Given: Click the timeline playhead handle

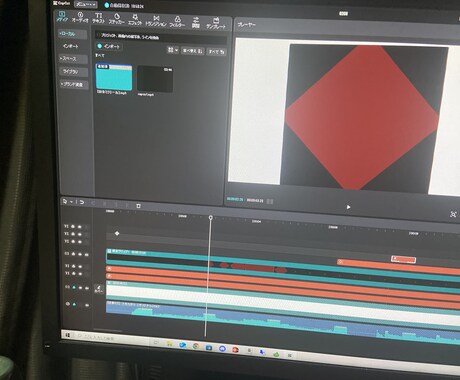Looking at the screenshot, I should coord(211,217).
